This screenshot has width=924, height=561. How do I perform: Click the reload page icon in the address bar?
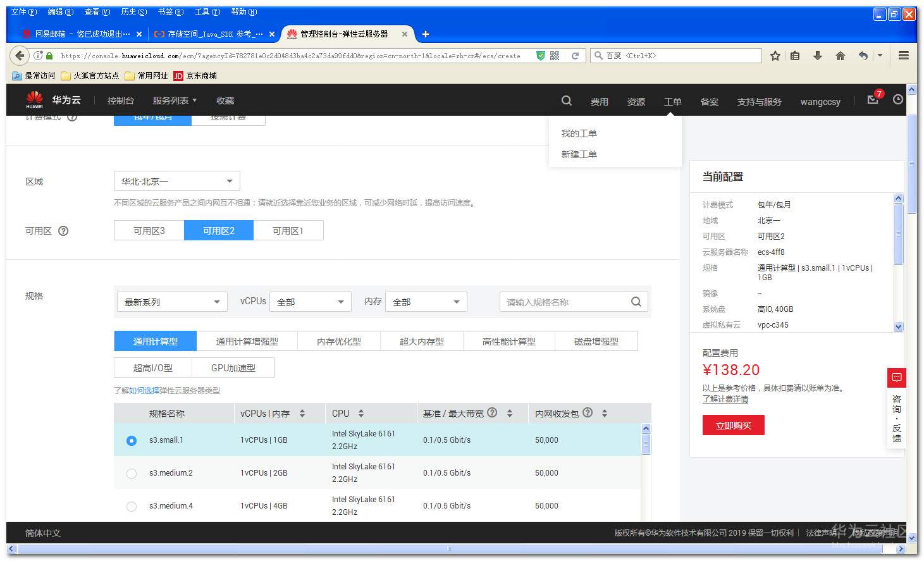click(x=575, y=56)
